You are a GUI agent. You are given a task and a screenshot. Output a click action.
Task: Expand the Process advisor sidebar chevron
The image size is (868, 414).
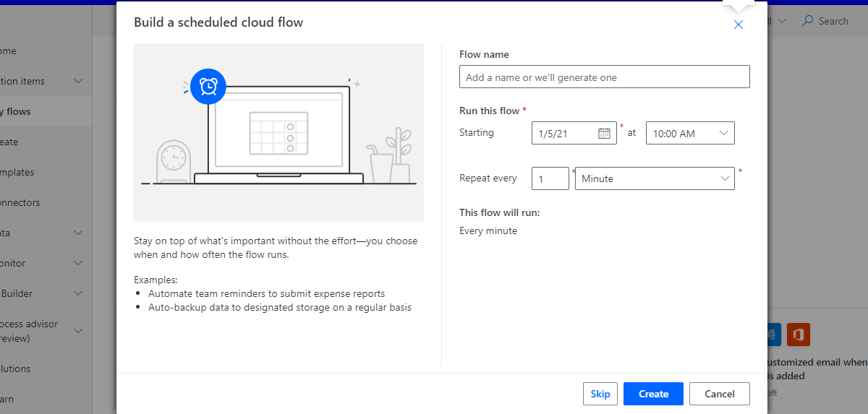78,331
